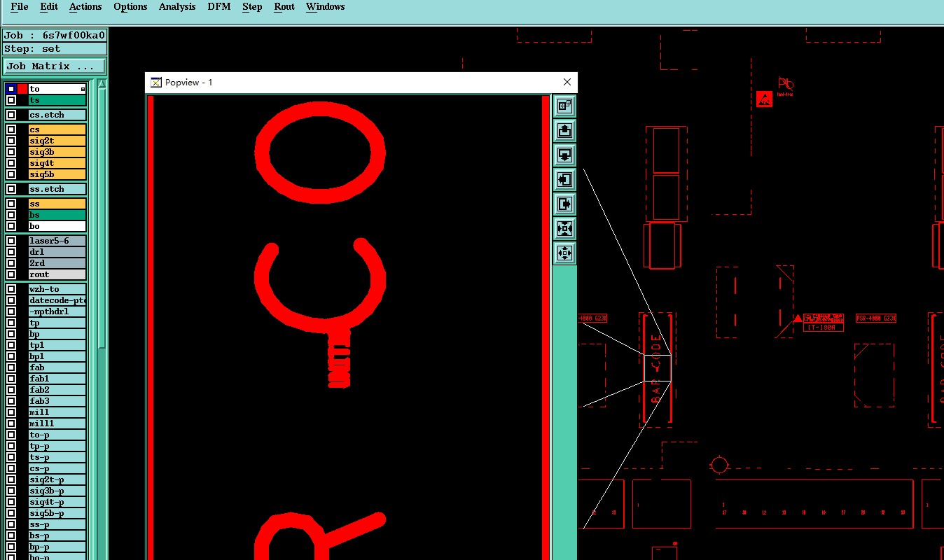This screenshot has height=560, width=944.
Task: Toggle display checkbox for layer 'ts'
Action: pyautogui.click(x=11, y=100)
